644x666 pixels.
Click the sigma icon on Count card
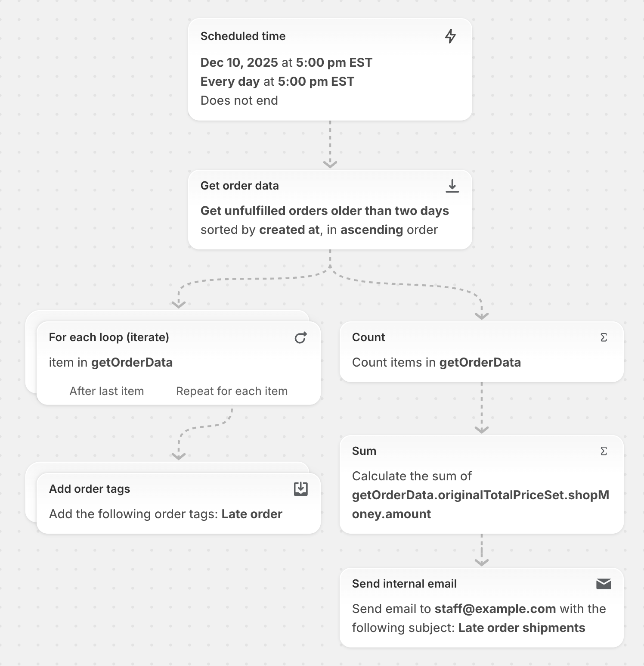pyautogui.click(x=604, y=337)
